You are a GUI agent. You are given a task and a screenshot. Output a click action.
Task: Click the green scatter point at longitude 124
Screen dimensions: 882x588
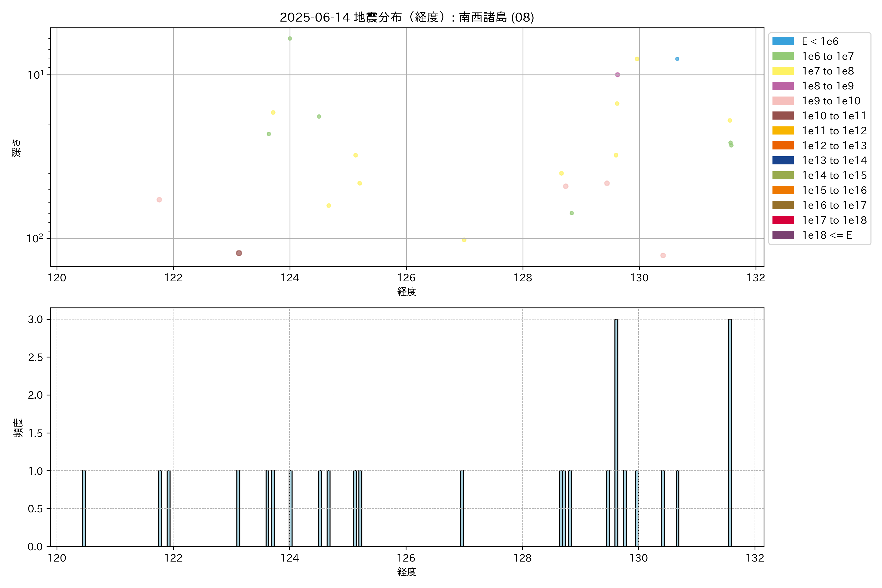[x=290, y=39]
